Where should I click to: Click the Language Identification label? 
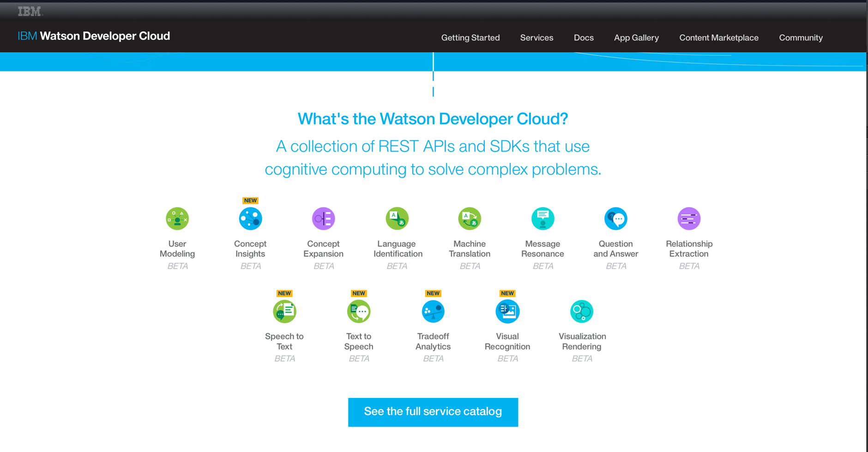[398, 249]
